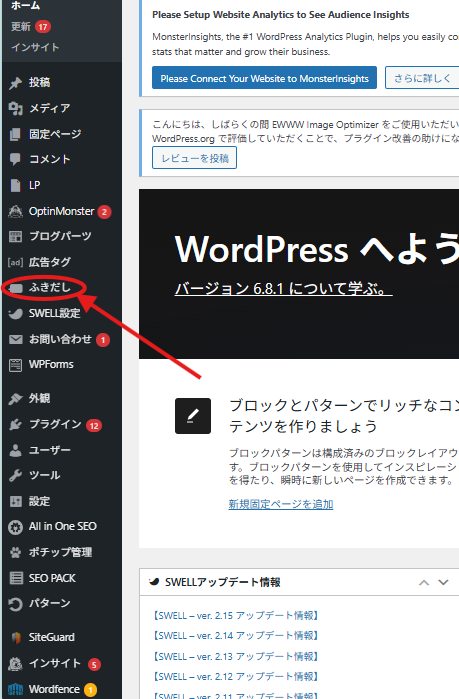Image resolution: width=459 pixels, height=699 pixels.
Task: Click the お問い合わせ envelope icon
Action: coord(16,340)
